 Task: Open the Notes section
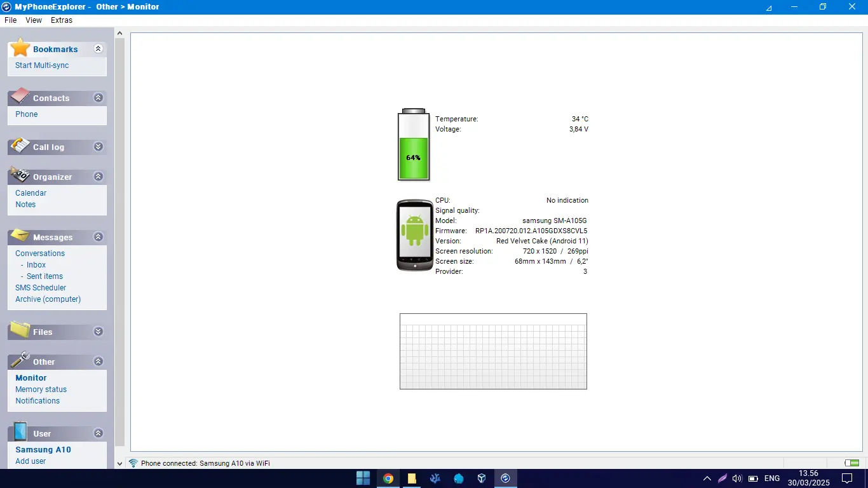(x=25, y=205)
